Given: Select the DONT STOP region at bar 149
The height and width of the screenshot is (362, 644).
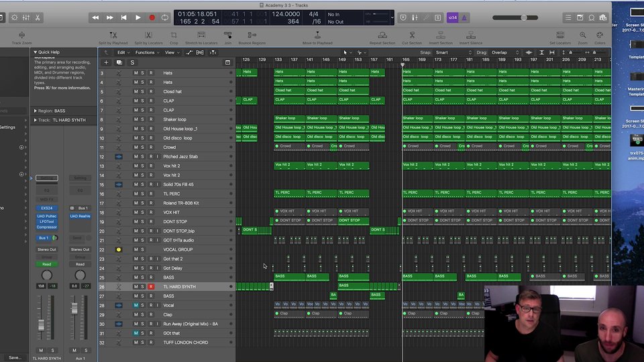Looking at the screenshot, I should (x=354, y=221).
